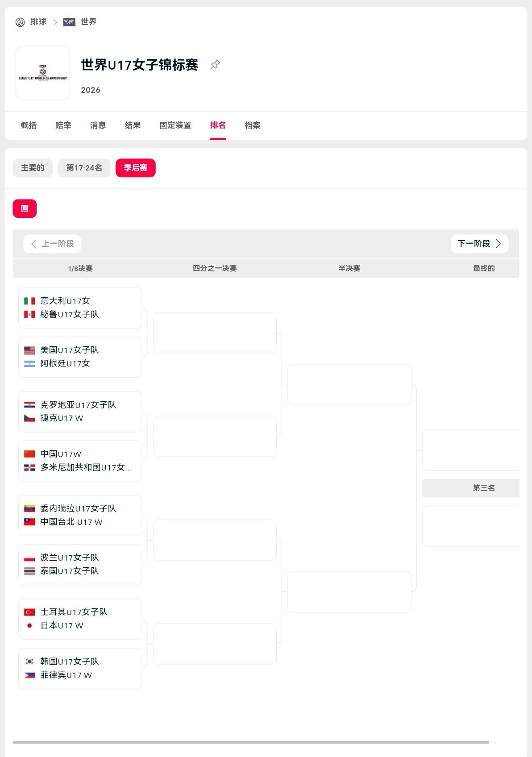Open the 土耳其U17女子队 vs 日本 match
Screen dimensions: 532x757
80,619
